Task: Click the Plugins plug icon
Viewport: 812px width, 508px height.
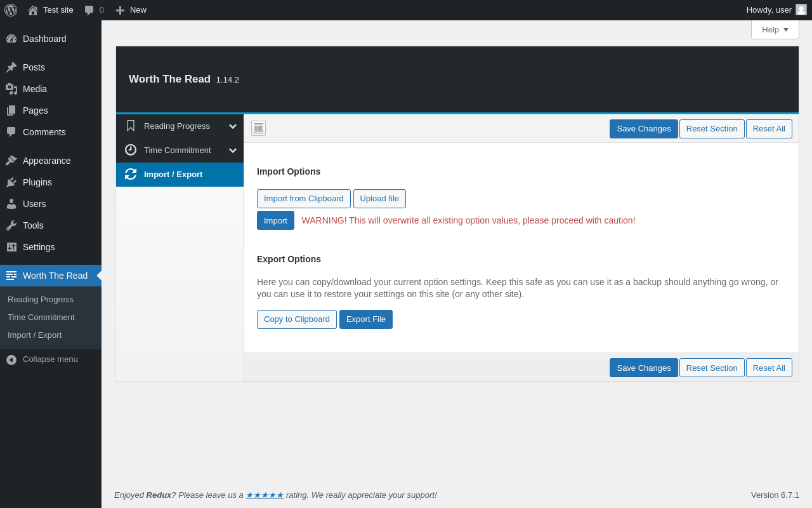Action: (x=11, y=182)
